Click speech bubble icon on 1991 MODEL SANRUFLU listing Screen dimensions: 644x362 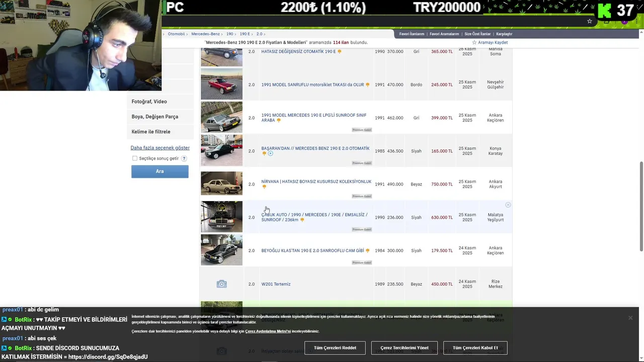368,85
